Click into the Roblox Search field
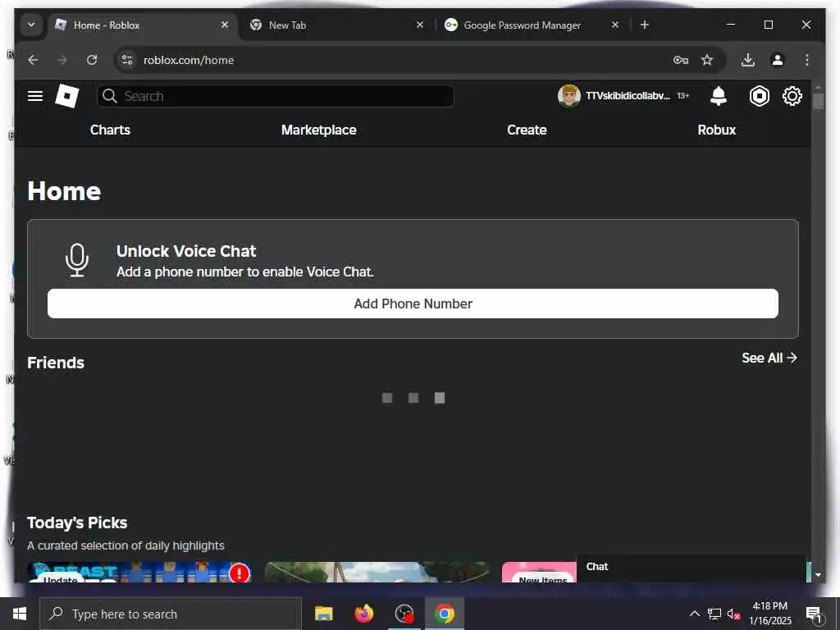The width and height of the screenshot is (840, 630). click(x=276, y=96)
